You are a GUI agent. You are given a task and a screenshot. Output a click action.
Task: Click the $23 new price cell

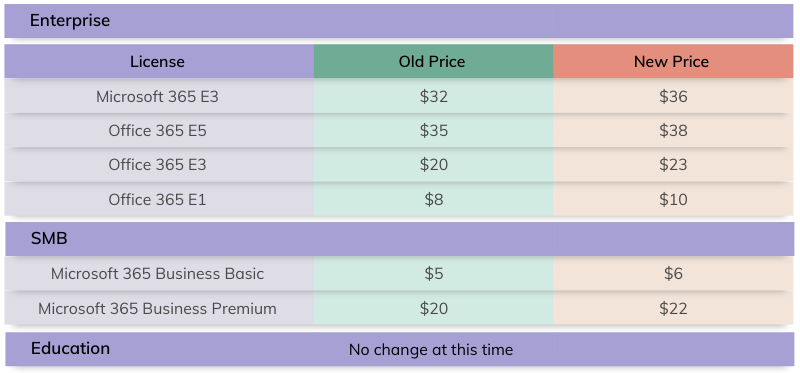click(673, 165)
